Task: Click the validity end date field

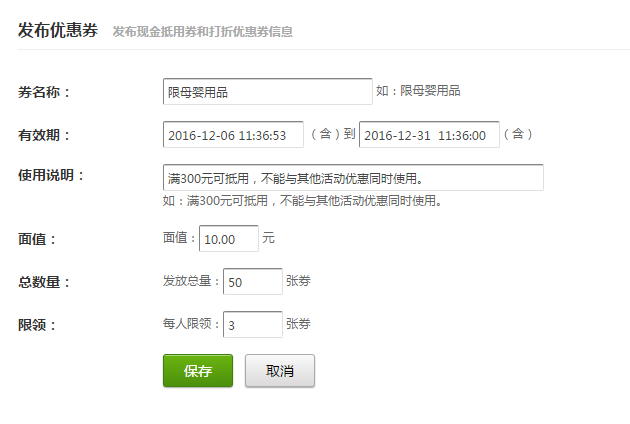Action: 429,135
